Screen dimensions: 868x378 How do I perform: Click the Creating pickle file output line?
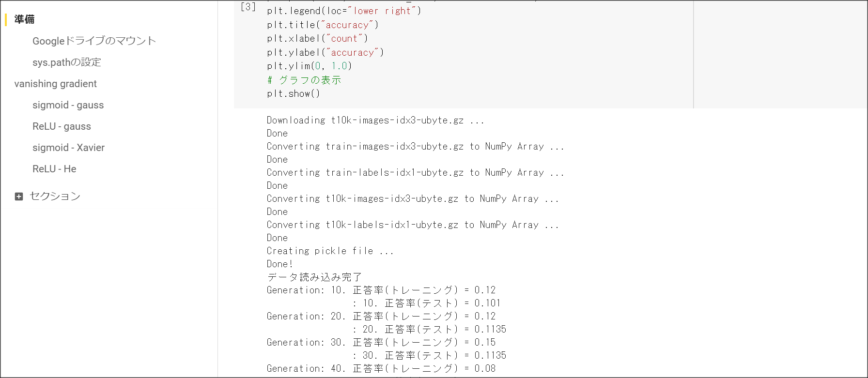pyautogui.click(x=330, y=251)
